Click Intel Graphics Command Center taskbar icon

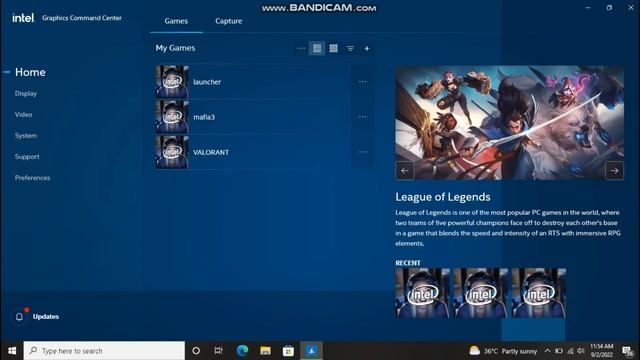tap(311, 351)
